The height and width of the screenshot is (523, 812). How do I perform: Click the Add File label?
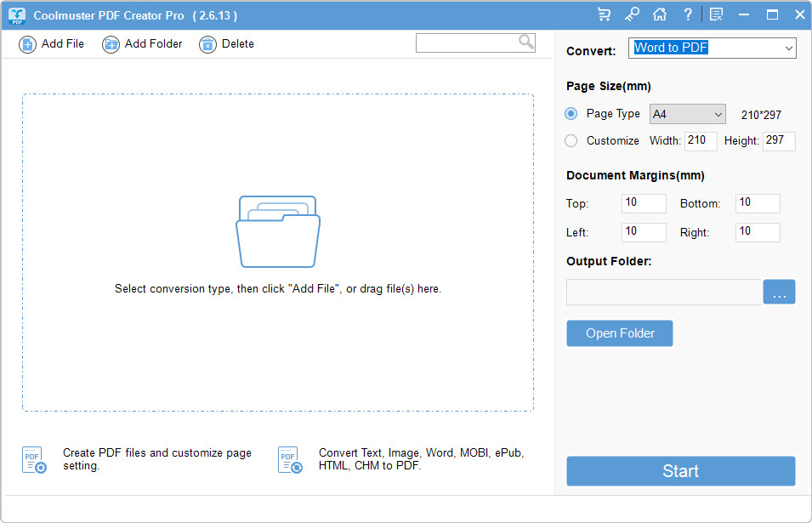tap(63, 44)
